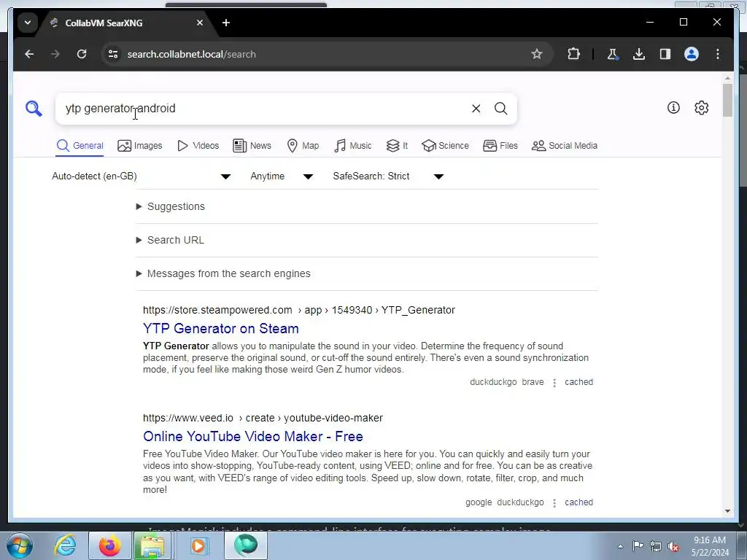747x560 pixels.
Task: Open Firefox from taskbar
Action: (109, 545)
